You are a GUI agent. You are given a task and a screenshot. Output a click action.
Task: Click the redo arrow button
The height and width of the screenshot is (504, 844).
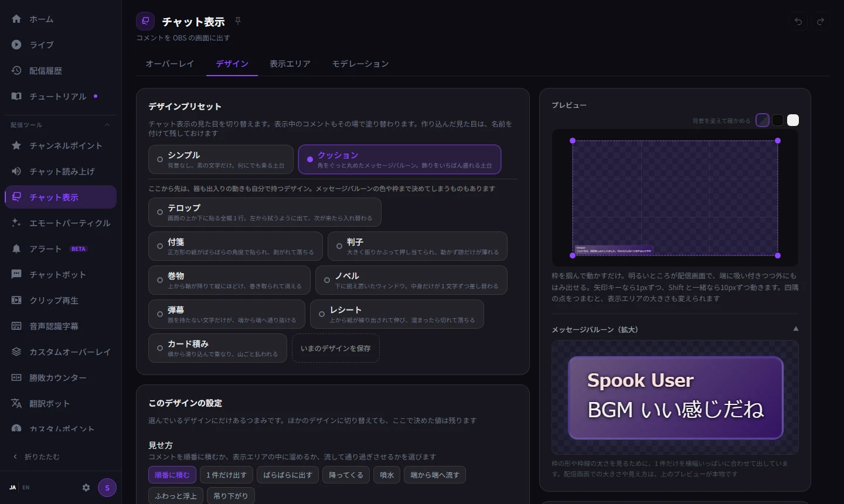coord(821,21)
